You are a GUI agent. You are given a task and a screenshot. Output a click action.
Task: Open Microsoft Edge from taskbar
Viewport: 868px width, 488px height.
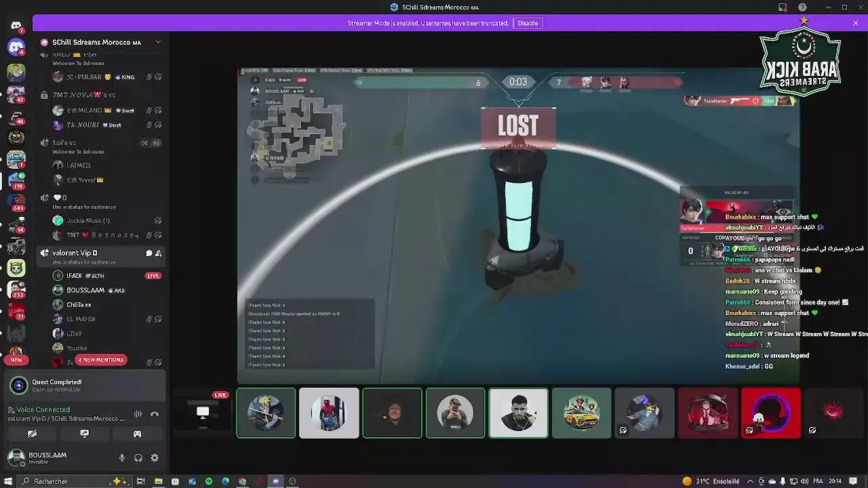point(225,481)
